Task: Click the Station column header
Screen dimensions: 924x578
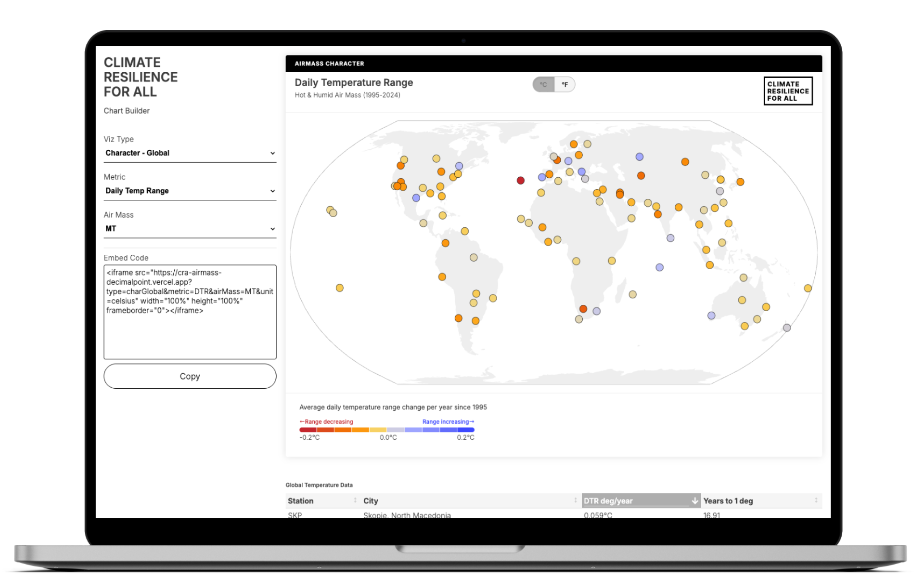Action: [301, 501]
